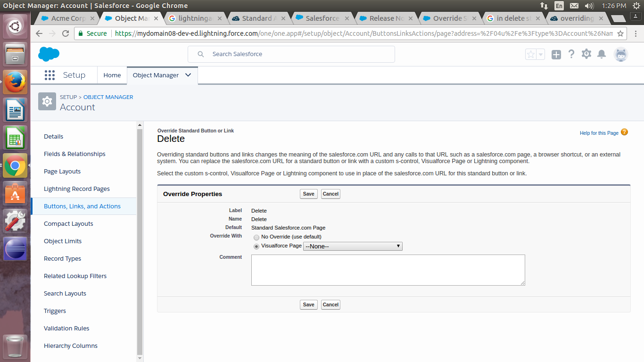The height and width of the screenshot is (362, 644).
Task: Go back using Chrome's back arrow
Action: 39,33
